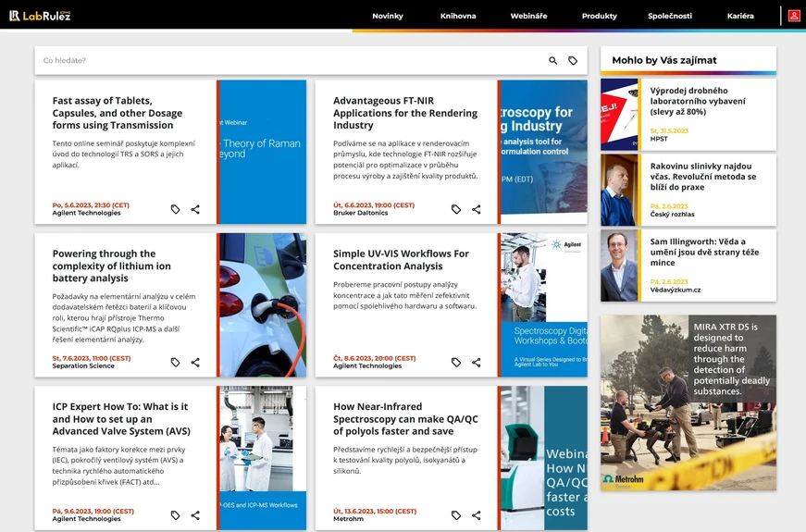Share the lithium ion battery analysis webinar
The width and height of the screenshot is (806, 532).
click(x=195, y=363)
